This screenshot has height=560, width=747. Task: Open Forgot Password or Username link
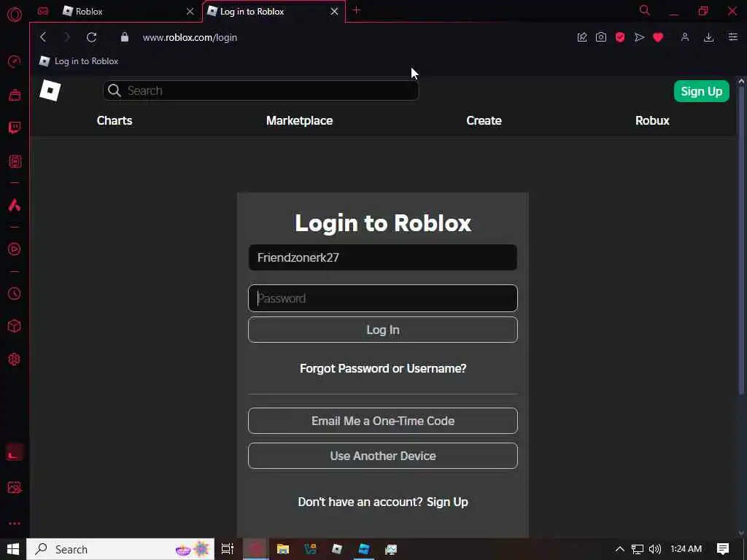383,368
